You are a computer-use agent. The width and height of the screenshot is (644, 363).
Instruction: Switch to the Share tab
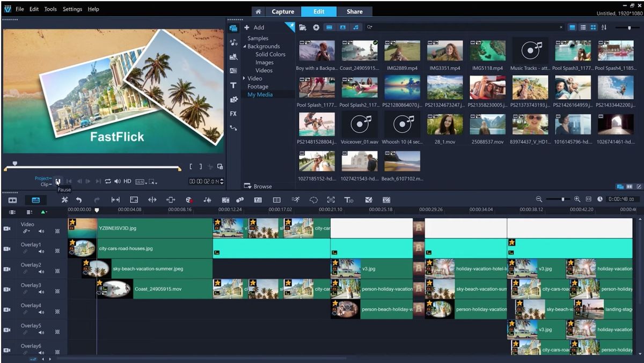point(355,11)
